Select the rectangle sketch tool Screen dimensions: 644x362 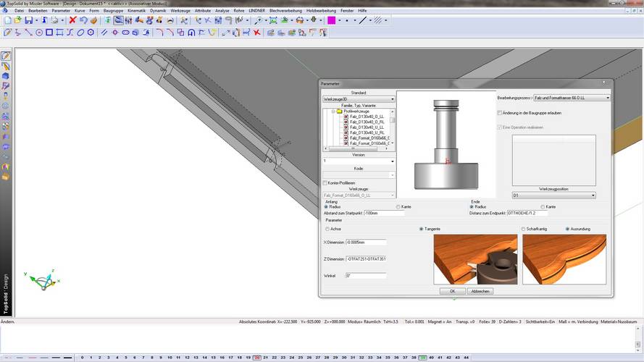click(49, 33)
